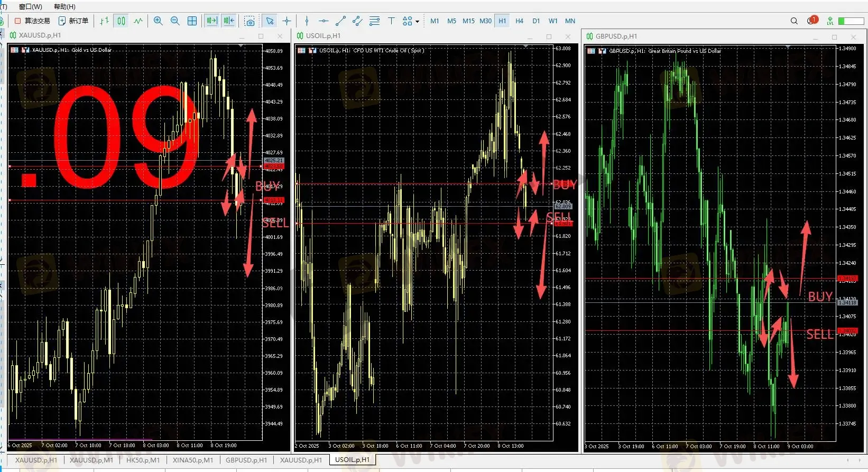Select the crosshair tool
The height and width of the screenshot is (472, 868).
pos(287,21)
